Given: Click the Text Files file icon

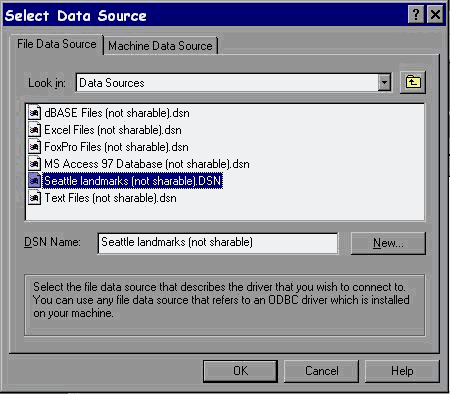Looking at the screenshot, I should pyautogui.click(x=34, y=198).
